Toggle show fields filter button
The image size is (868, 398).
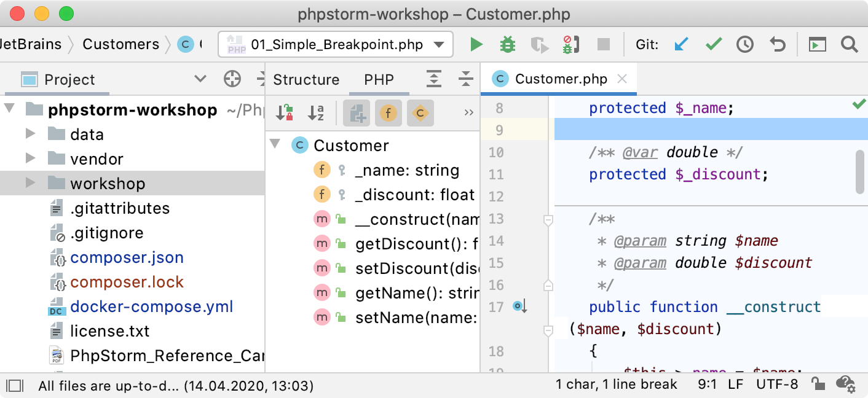coord(388,112)
